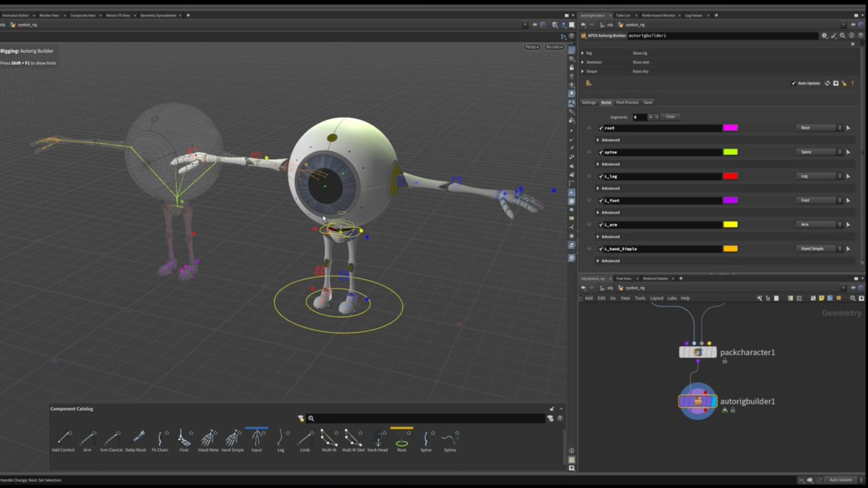This screenshot has width=868, height=488.
Task: Click the packcharacter1 node
Action: tap(697, 352)
